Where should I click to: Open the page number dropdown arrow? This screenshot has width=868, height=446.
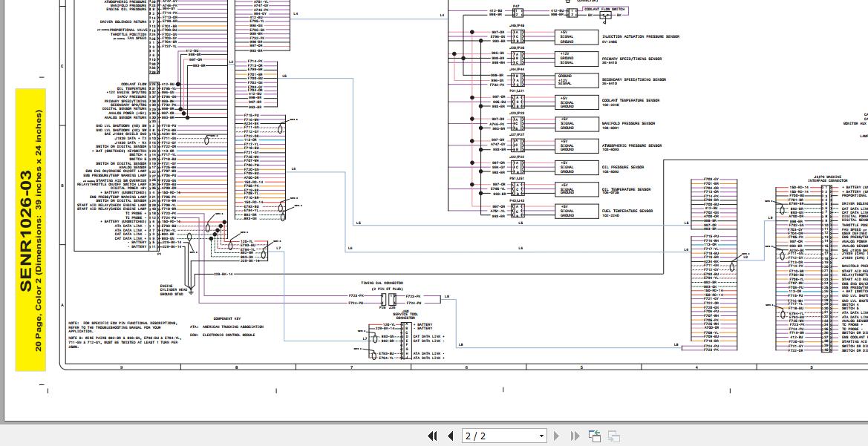(x=541, y=436)
